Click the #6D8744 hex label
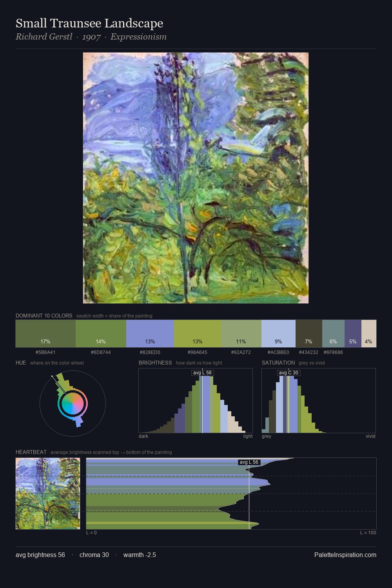The width and height of the screenshot is (392, 588). [x=101, y=352]
